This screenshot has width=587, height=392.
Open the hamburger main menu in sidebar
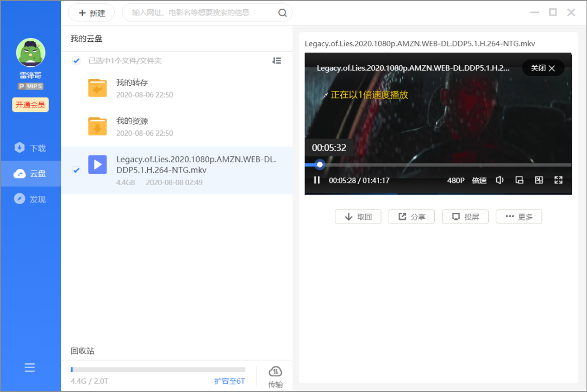pos(30,368)
